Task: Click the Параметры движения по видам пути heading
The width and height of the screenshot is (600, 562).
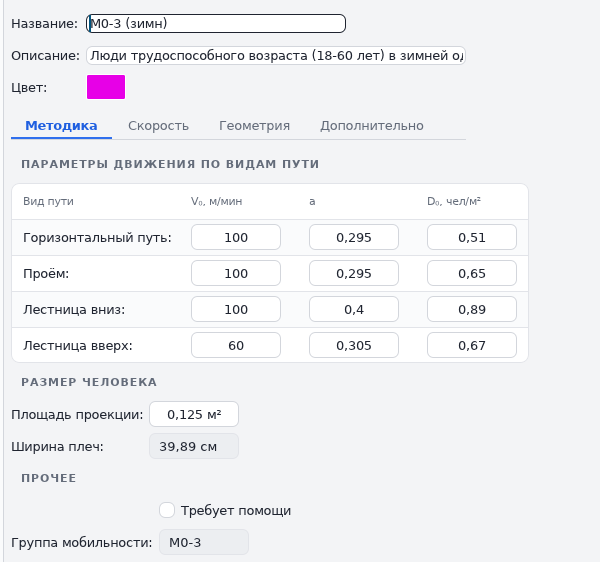Action: pyautogui.click(x=170, y=164)
